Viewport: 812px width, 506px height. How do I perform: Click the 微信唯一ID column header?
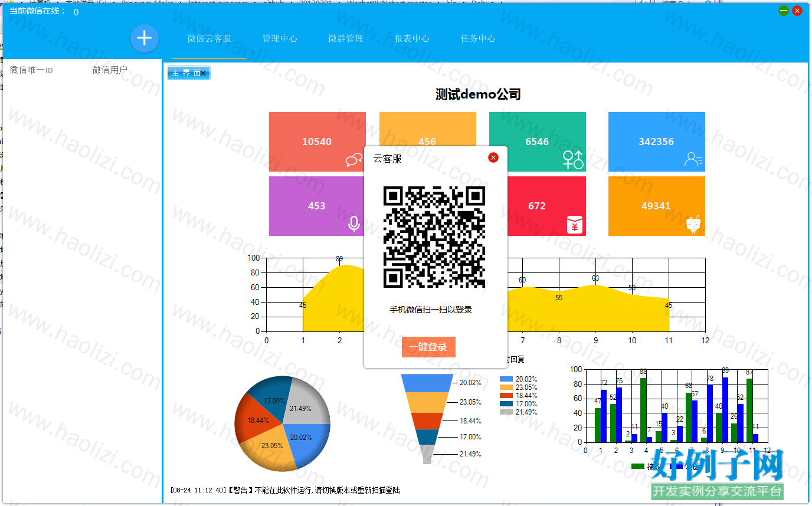(x=32, y=70)
